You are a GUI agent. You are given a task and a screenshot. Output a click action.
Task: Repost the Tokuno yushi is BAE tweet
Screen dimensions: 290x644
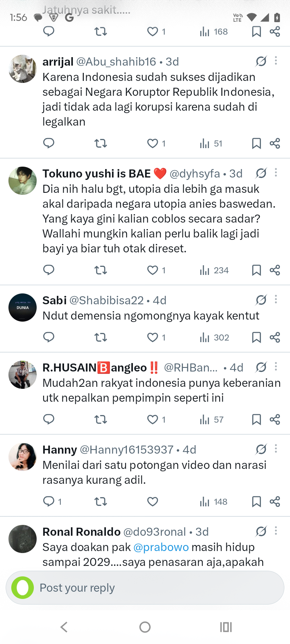coord(101,270)
